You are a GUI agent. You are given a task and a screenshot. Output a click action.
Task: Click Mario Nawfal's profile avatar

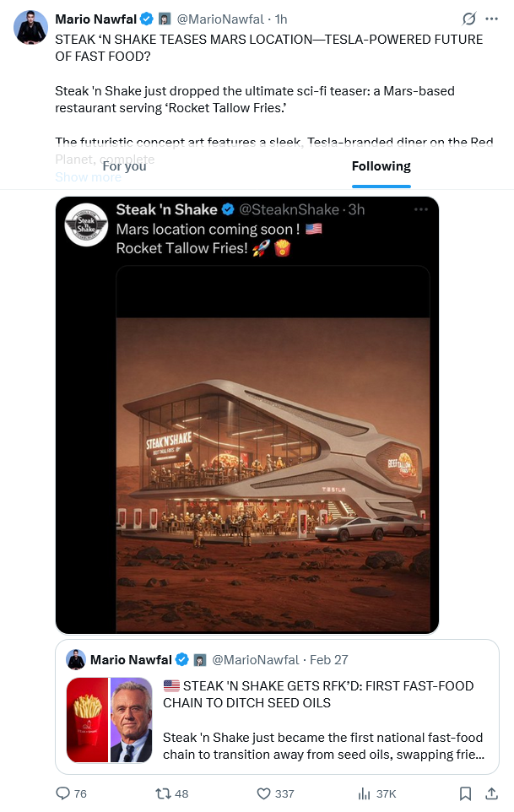tap(30, 28)
